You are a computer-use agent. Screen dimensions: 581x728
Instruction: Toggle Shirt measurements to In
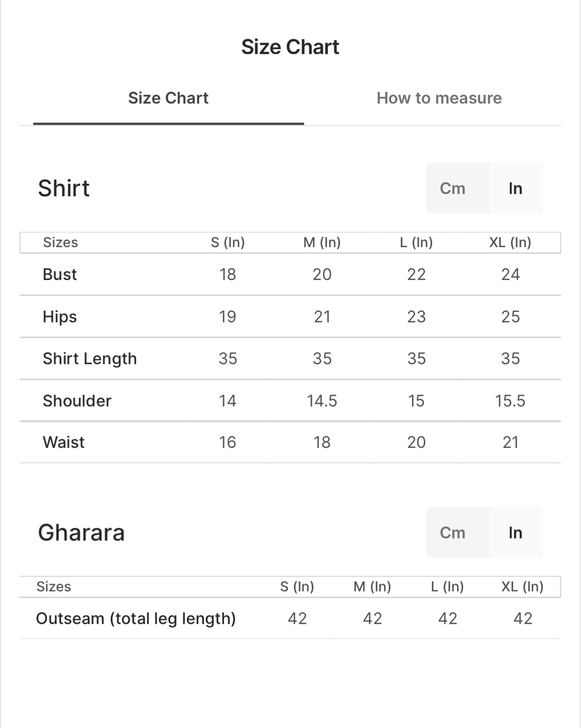pyautogui.click(x=515, y=188)
